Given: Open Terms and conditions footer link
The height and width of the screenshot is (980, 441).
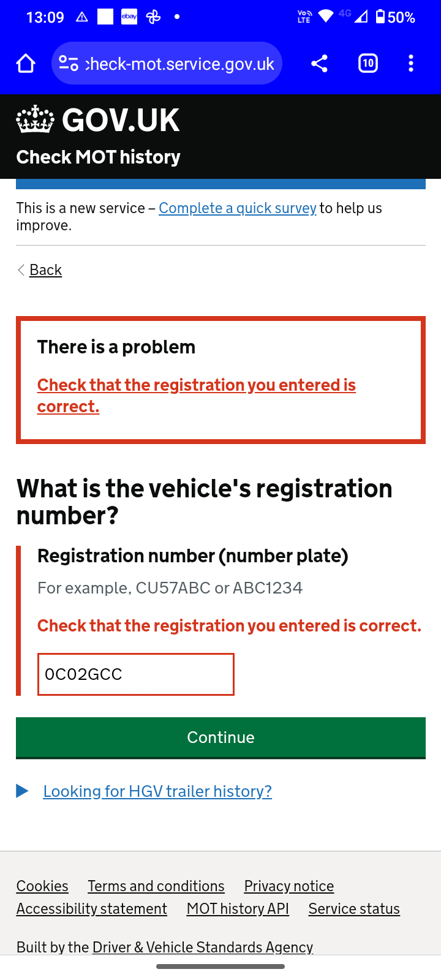Looking at the screenshot, I should click(156, 886).
